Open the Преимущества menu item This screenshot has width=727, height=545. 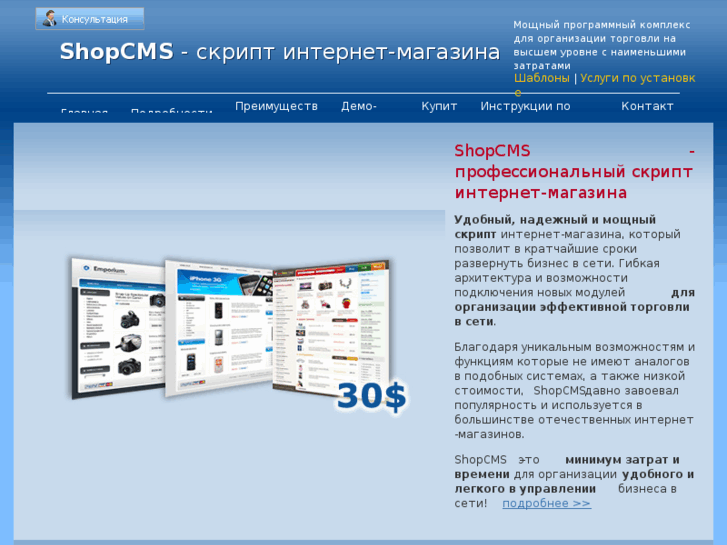coord(276,106)
